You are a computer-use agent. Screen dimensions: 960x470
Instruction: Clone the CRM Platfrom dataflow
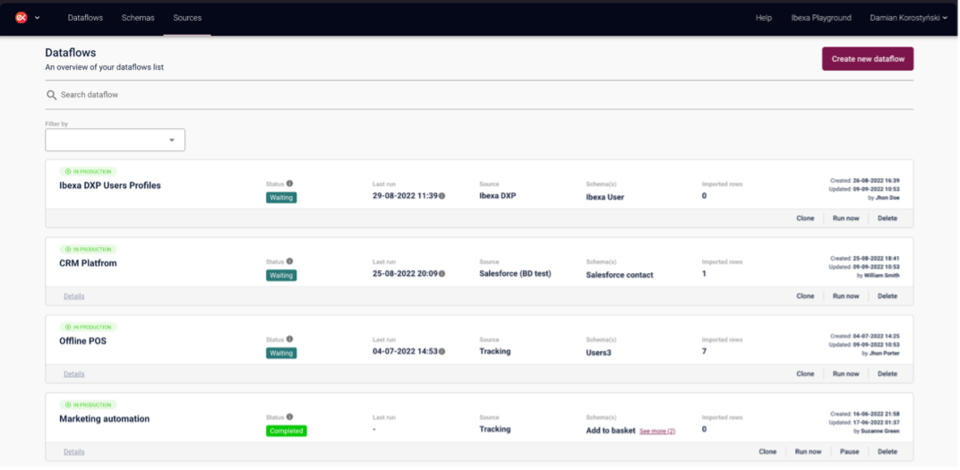(x=805, y=296)
